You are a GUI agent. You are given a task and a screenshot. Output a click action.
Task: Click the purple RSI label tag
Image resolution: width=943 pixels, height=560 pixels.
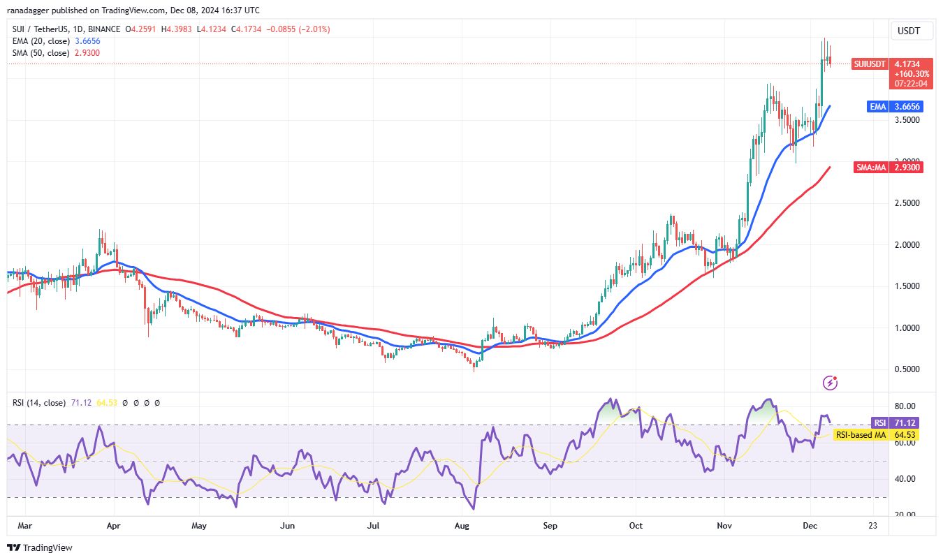(879, 423)
